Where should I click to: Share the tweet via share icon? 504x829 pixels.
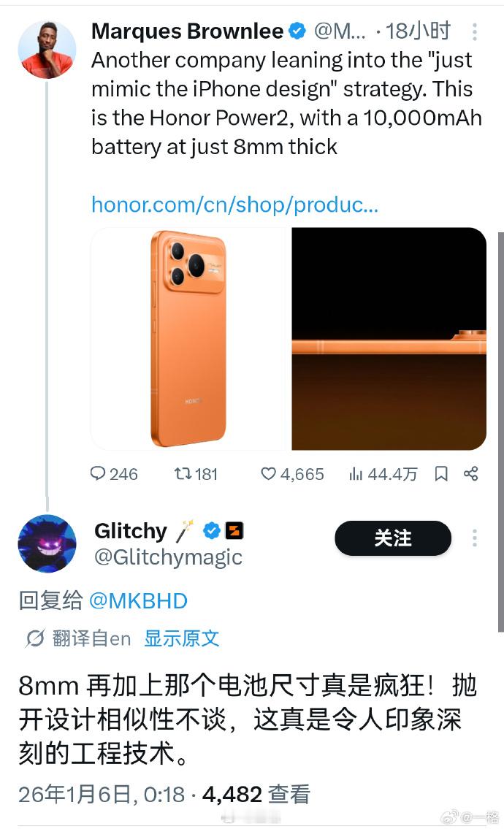tap(470, 473)
